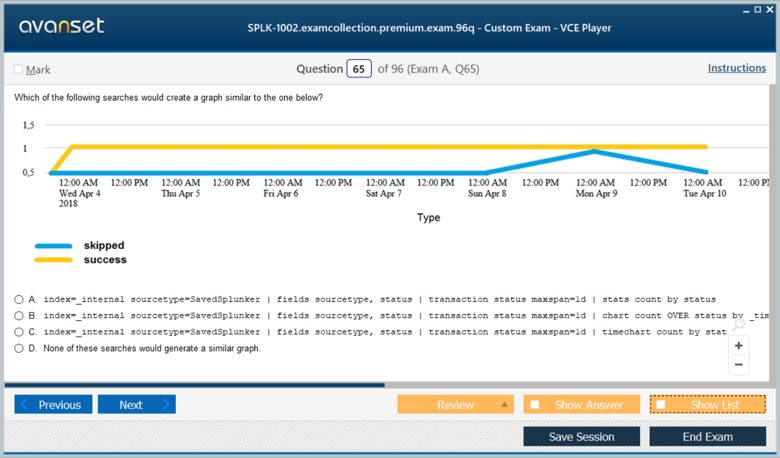Image resolution: width=780 pixels, height=458 pixels.
Task: Click the Previous button left chevron
Action: (24, 404)
